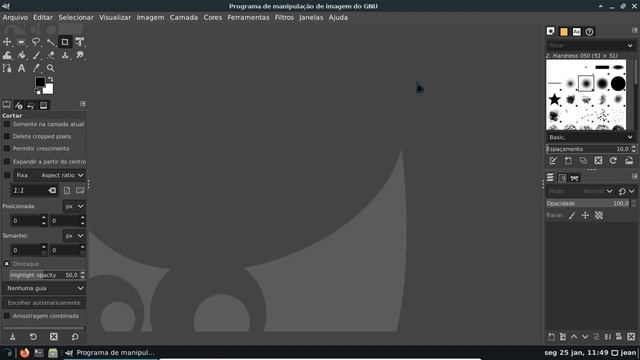The image size is (640, 360).
Task: Click the 'Encolher automaticamente' button
Action: click(44, 303)
